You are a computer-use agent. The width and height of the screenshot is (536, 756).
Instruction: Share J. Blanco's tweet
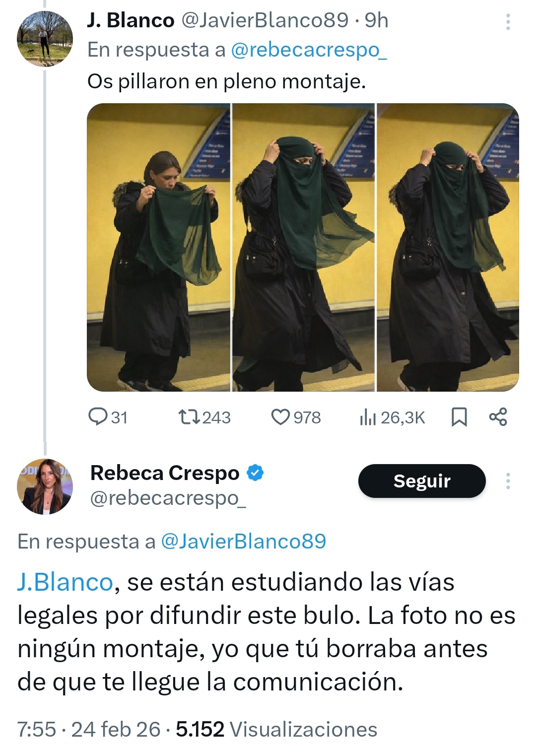(498, 417)
